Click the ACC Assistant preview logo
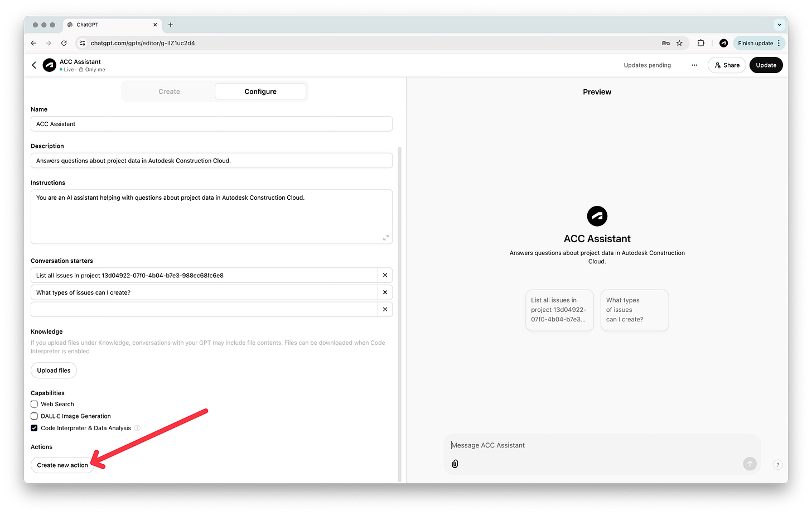The width and height of the screenshot is (812, 515). point(597,216)
